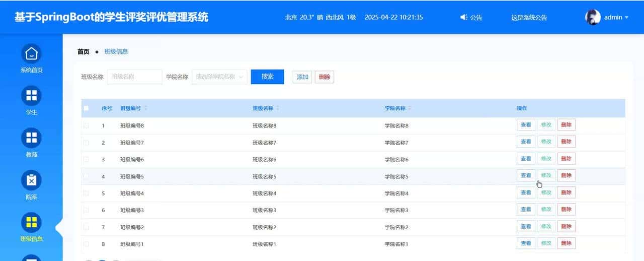The height and width of the screenshot is (261, 644).
Task: Click 查看 for row 班级名称6
Action: pos(526,159)
